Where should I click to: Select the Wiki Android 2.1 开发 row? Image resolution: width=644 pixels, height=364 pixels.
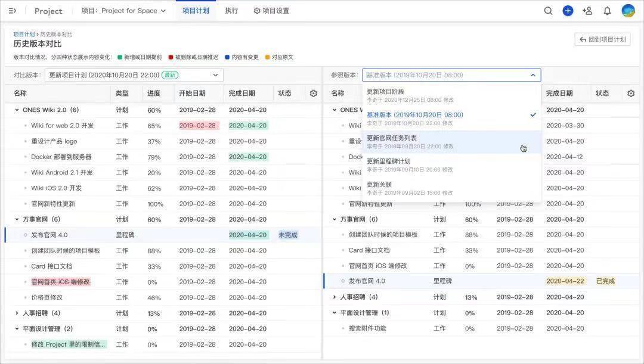pyautogui.click(x=163, y=172)
